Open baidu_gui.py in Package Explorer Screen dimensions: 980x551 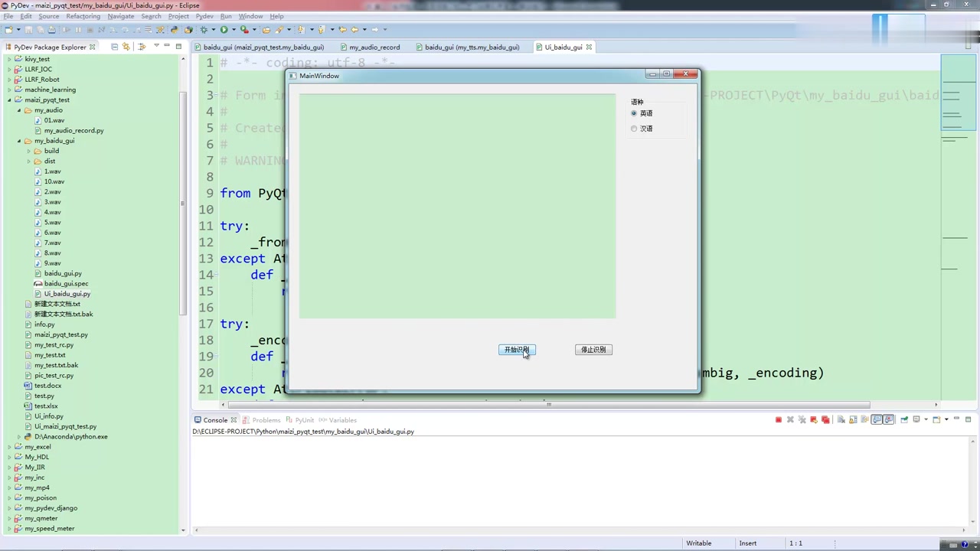pyautogui.click(x=63, y=273)
